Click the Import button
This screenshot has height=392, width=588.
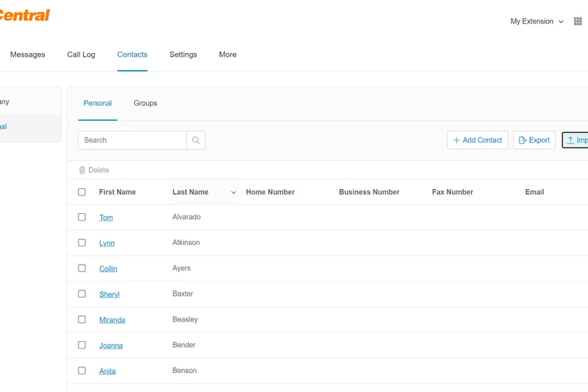pyautogui.click(x=576, y=140)
